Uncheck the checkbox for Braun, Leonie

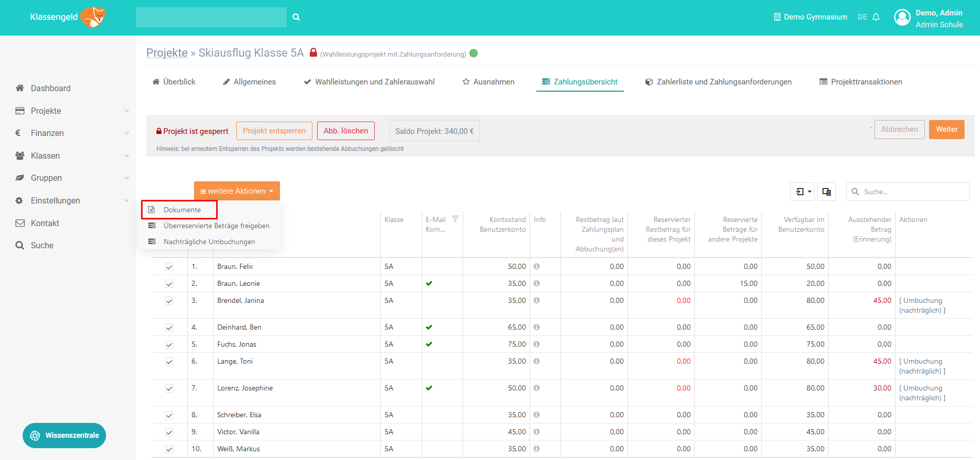[169, 284]
